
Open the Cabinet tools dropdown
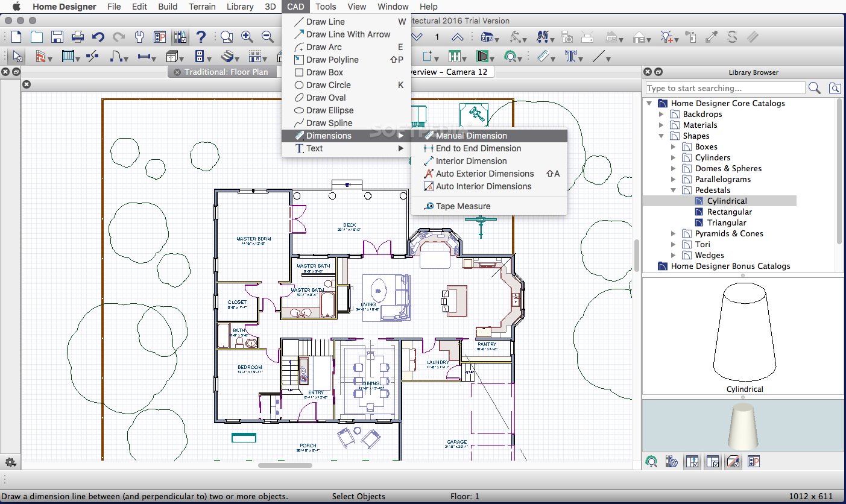[x=176, y=57]
